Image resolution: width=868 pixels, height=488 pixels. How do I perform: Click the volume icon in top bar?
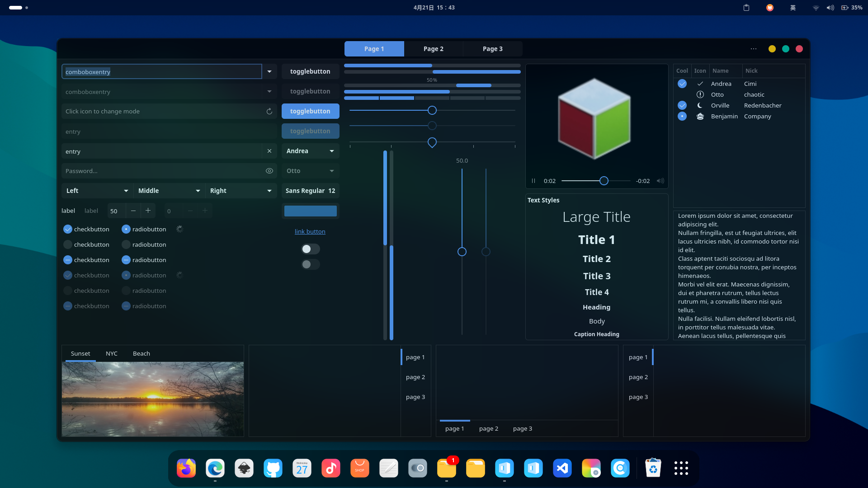[830, 8]
